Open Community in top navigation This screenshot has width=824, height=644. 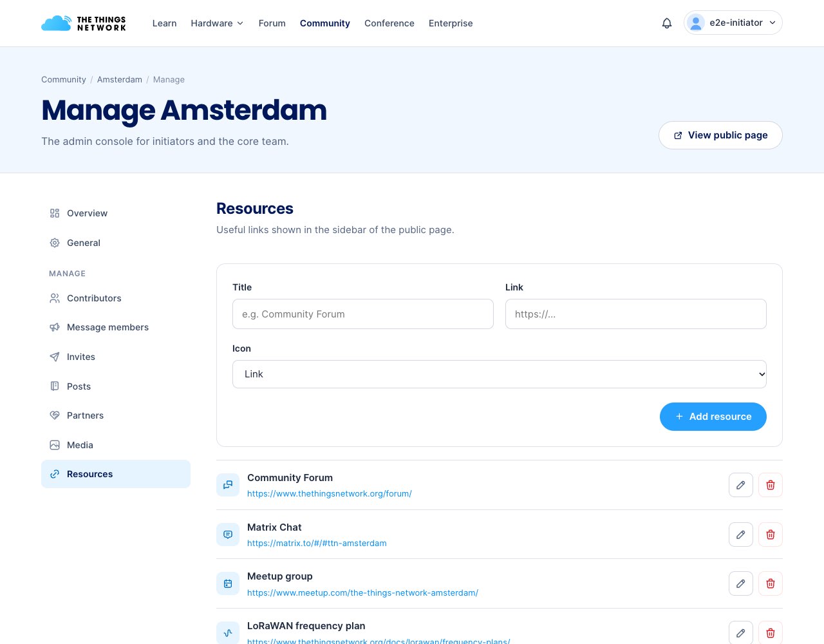click(x=325, y=23)
